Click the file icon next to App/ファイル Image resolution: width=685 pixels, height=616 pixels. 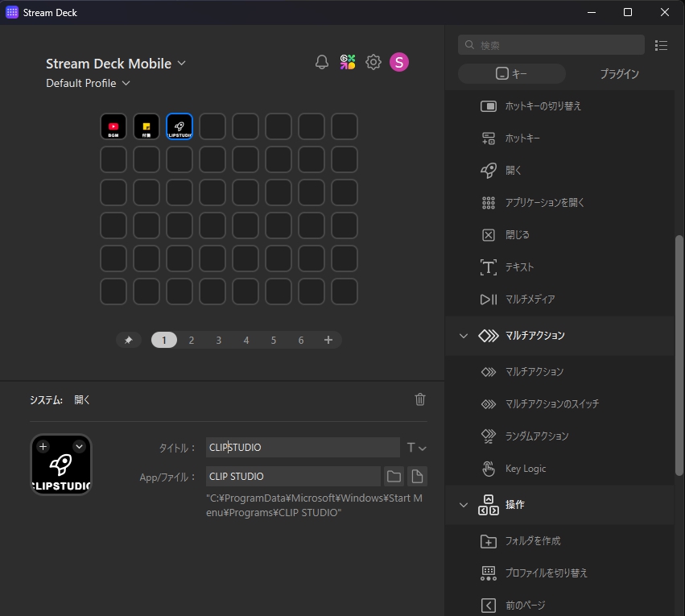click(x=416, y=476)
